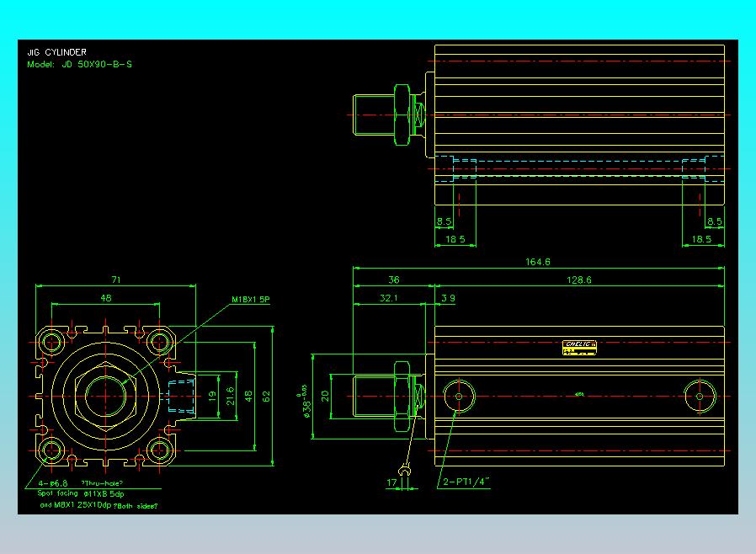Click the 32.1 dimension value

(389, 298)
